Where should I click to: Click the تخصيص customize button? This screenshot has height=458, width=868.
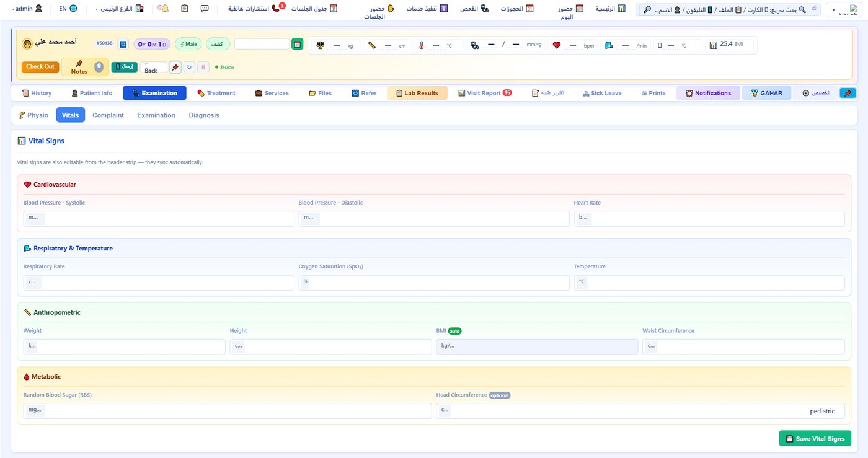tap(815, 93)
